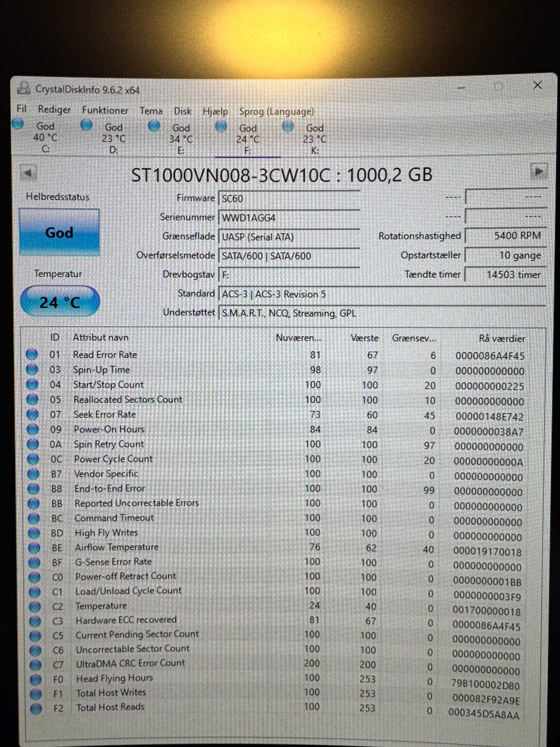Select drive C: status orb icon
Viewport: 560px width, 747px height.
[x=18, y=124]
